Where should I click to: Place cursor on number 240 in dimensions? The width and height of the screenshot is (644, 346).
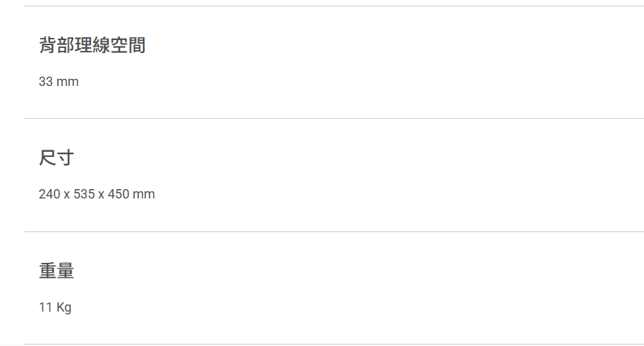coord(49,194)
